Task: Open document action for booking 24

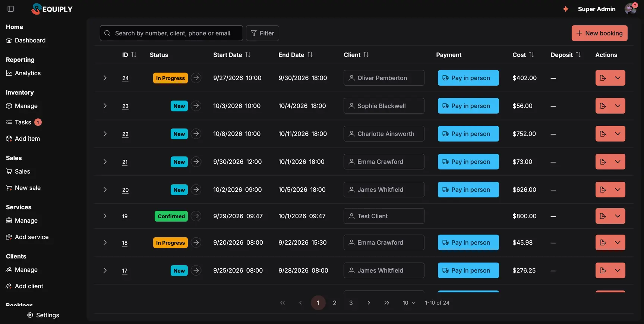Action: pyautogui.click(x=603, y=78)
